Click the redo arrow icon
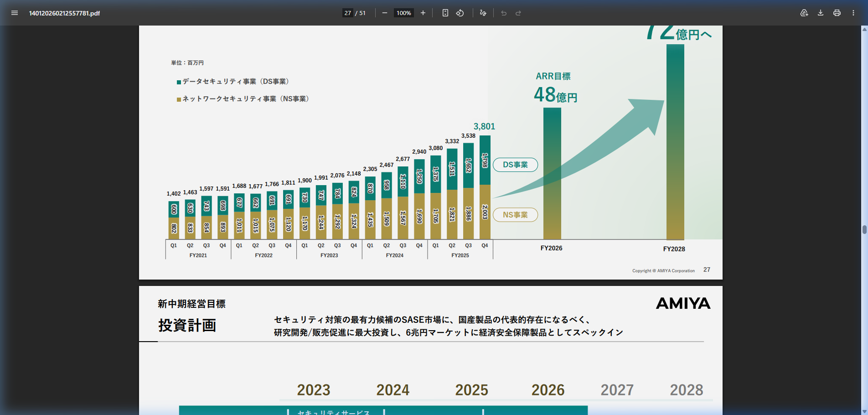This screenshot has height=415, width=868. 518,13
